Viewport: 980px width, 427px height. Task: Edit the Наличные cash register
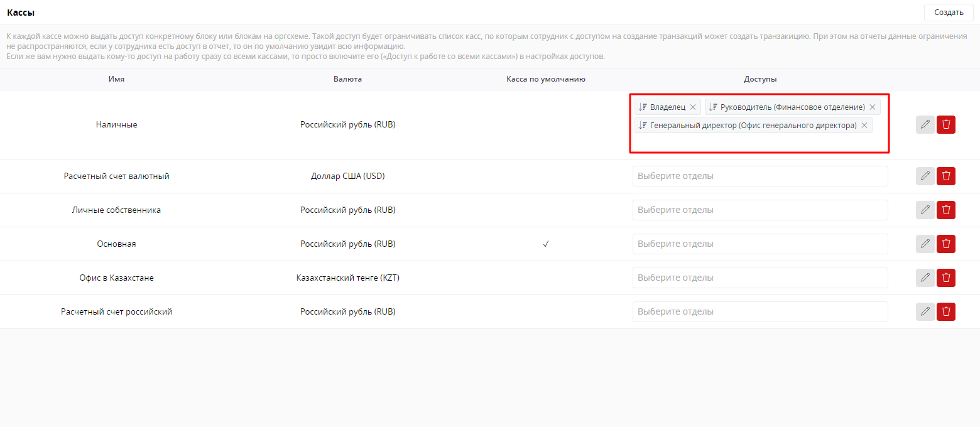tap(925, 125)
